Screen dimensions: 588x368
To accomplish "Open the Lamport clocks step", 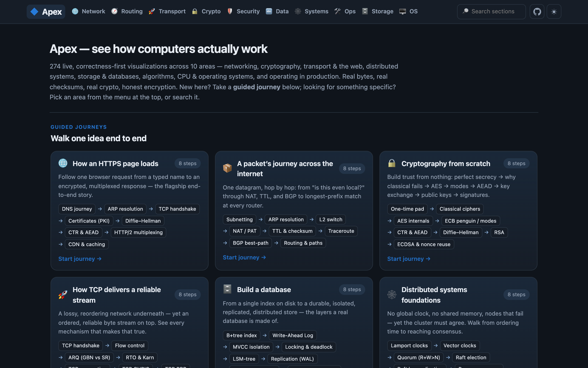I will pyautogui.click(x=409, y=346).
